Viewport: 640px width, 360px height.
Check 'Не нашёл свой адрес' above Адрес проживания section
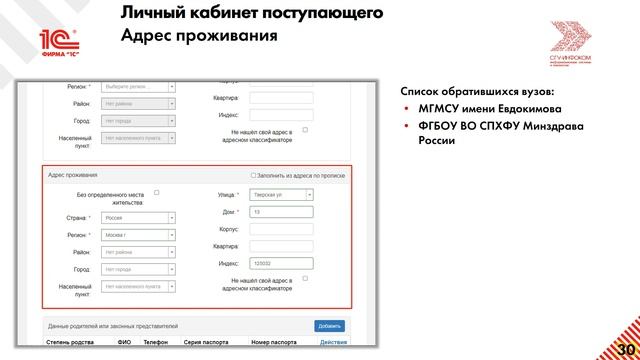tap(305, 130)
